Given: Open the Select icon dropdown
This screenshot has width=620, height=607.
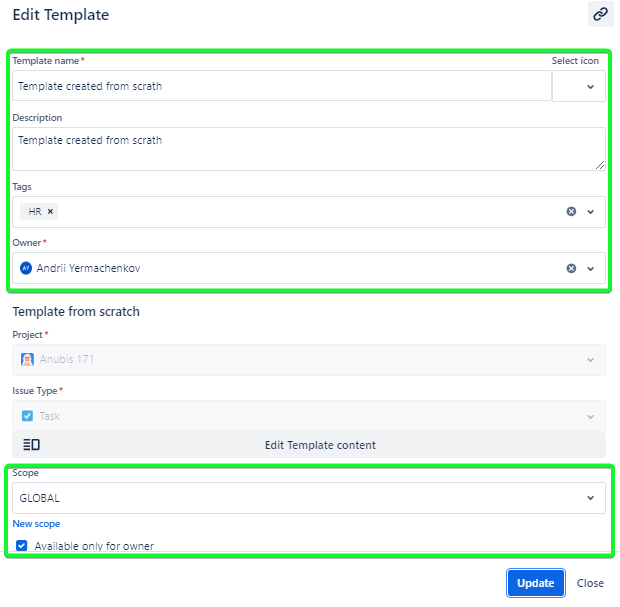Looking at the screenshot, I should (x=590, y=87).
